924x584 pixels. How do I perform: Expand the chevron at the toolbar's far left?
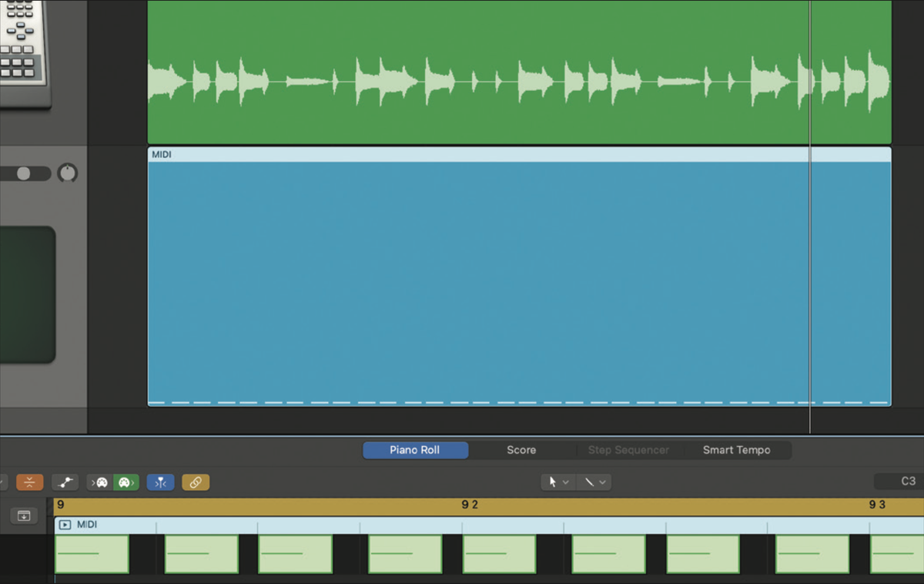[x=2, y=481]
